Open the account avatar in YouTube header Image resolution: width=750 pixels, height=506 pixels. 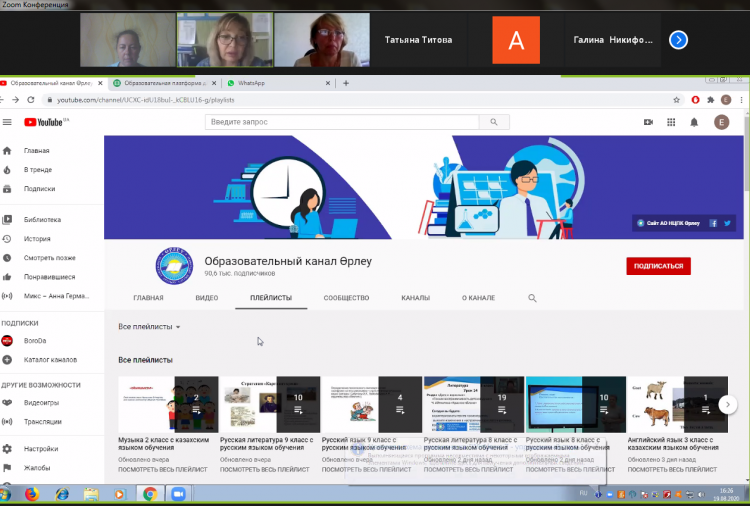721,122
